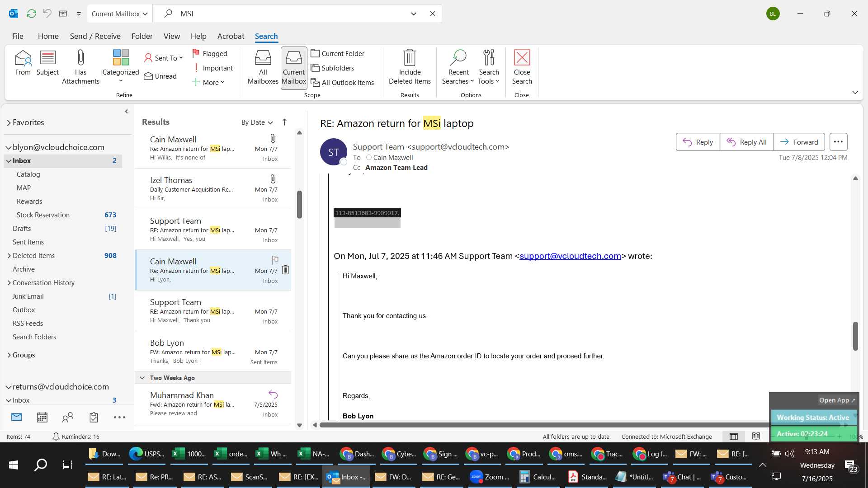Open the support@vcloudtech.com email link

tap(570, 256)
